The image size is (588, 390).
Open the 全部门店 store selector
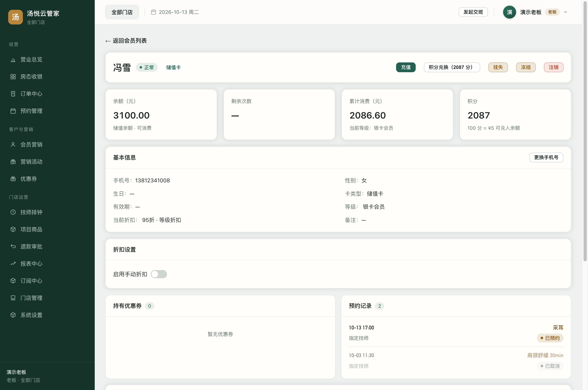[122, 12]
